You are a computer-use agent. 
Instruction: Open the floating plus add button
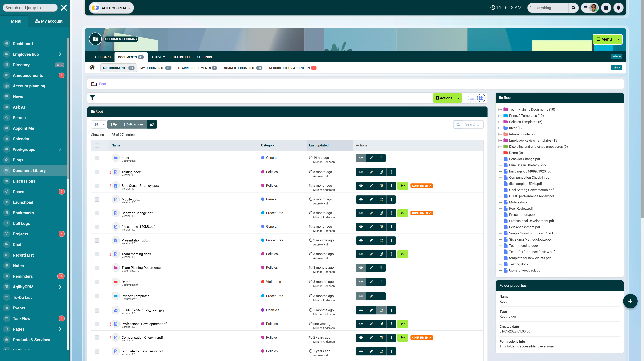pos(630,301)
